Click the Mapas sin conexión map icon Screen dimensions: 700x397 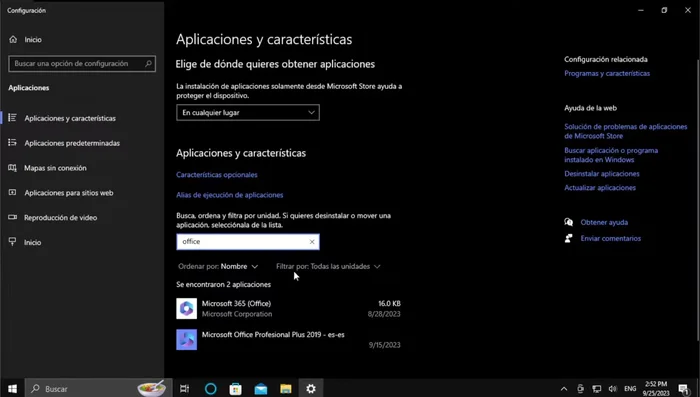coord(12,168)
